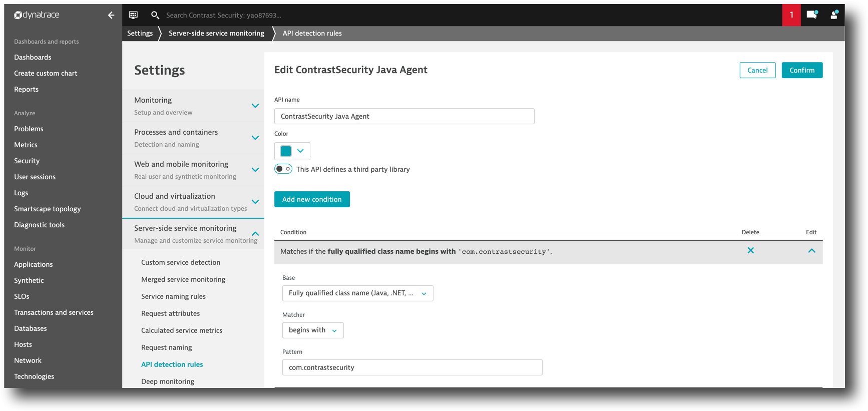Open the Base dropdown
This screenshot has width=868, height=411.
tap(358, 293)
